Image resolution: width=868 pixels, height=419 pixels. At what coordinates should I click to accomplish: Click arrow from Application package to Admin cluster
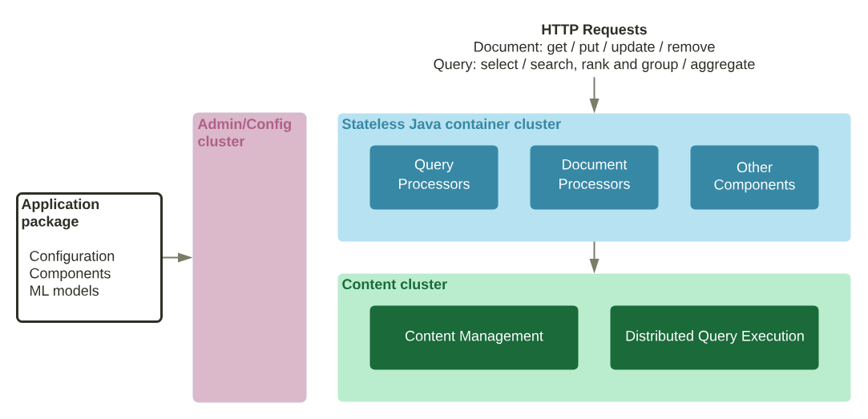coord(177,257)
